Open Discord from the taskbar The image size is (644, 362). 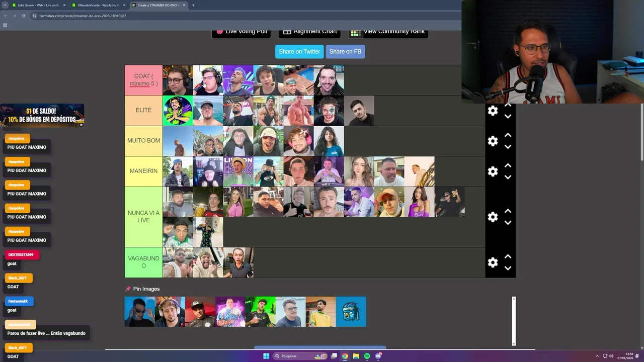378,356
